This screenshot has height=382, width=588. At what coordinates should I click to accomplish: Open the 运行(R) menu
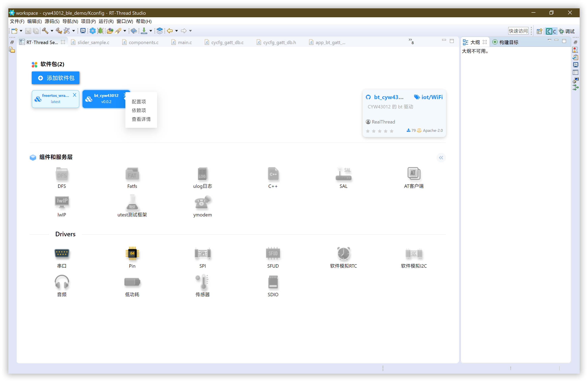tap(106, 21)
